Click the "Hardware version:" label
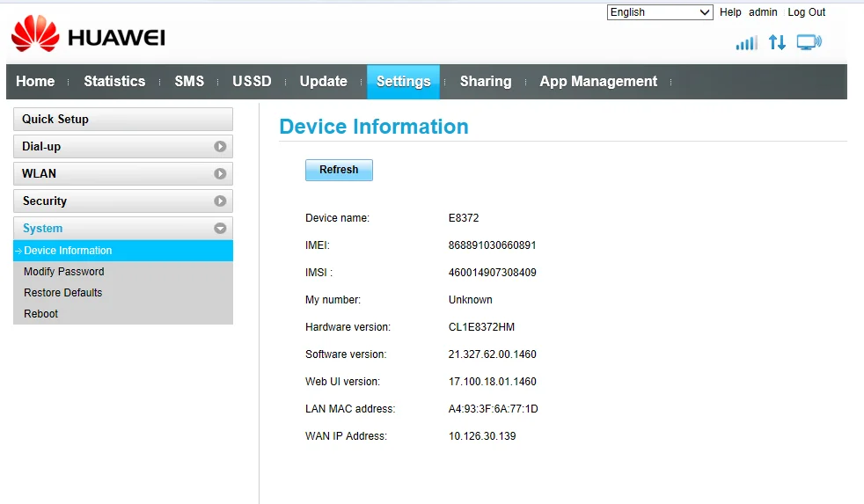This screenshot has width=864, height=504. pyautogui.click(x=348, y=326)
